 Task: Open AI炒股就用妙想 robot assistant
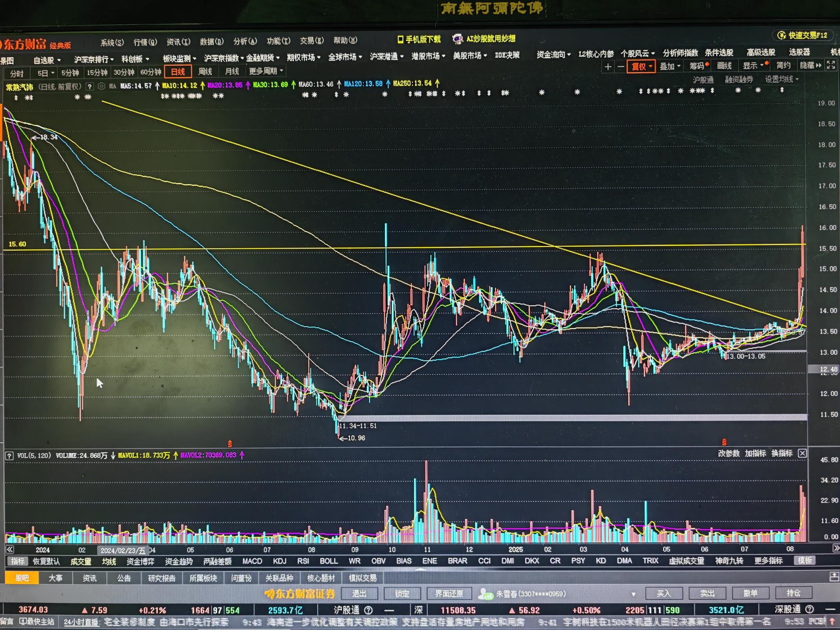click(484, 39)
